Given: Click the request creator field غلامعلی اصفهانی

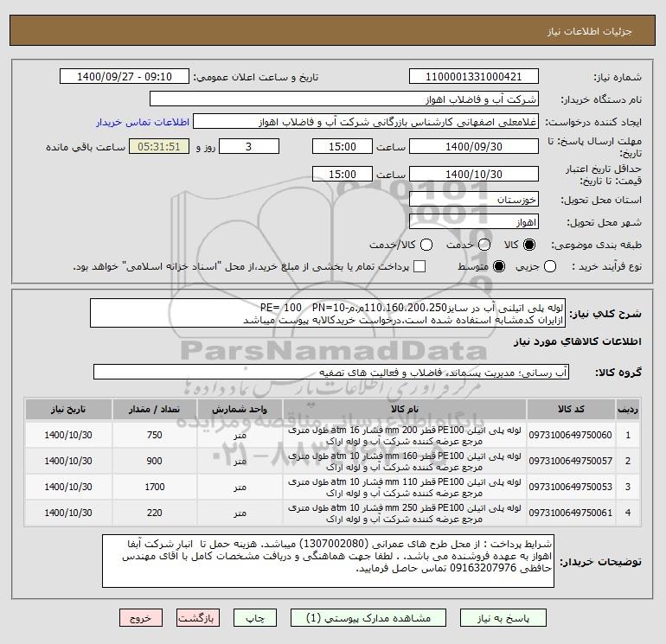Looking at the screenshot, I should pyautogui.click(x=366, y=122).
